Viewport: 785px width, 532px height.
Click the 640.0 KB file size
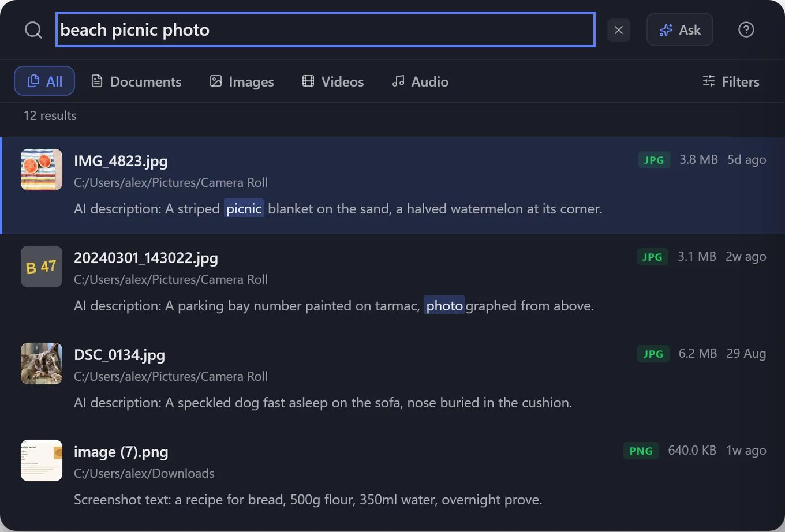coord(692,450)
